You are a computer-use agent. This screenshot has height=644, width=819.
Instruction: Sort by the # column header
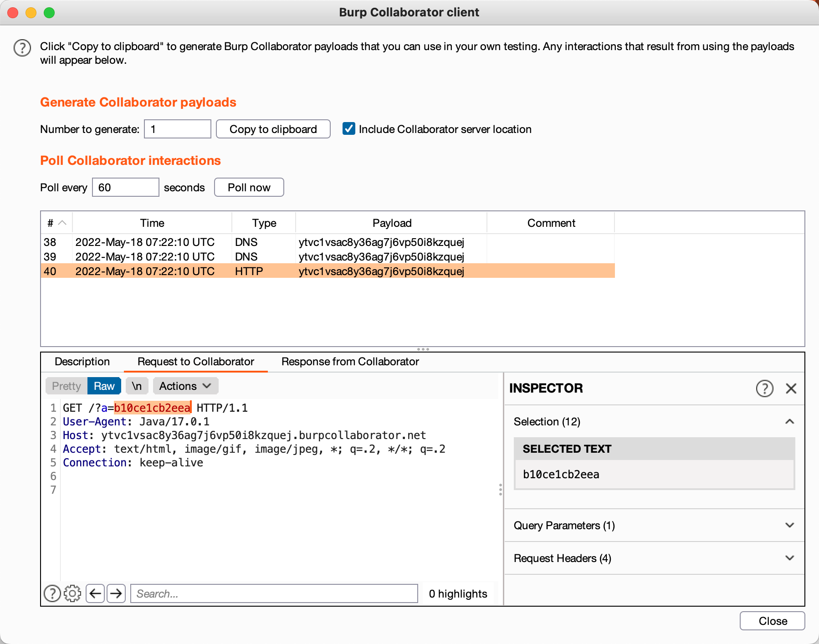[x=56, y=223]
